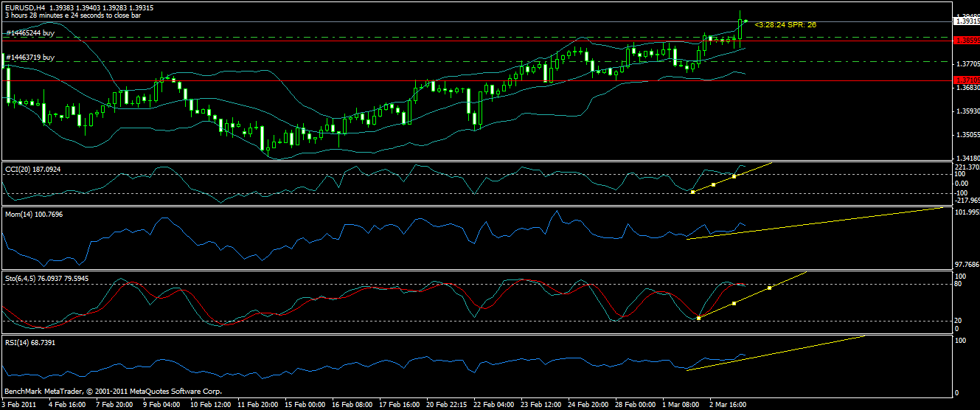Click the red 1.3710 price level tag

[x=967, y=80]
